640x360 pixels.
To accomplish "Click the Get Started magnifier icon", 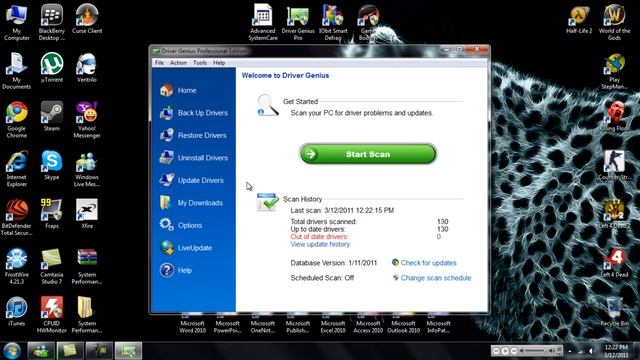I will tap(267, 105).
